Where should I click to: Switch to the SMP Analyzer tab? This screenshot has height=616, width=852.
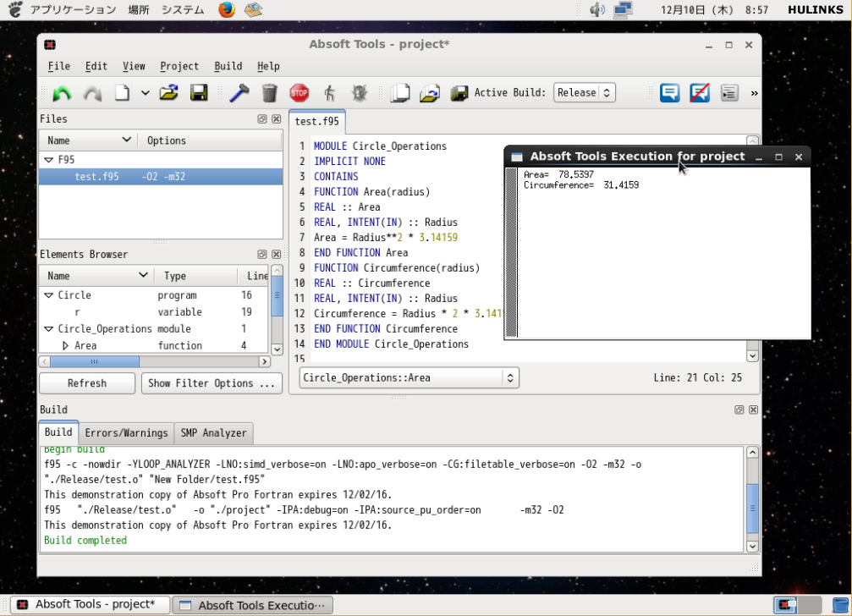coord(213,433)
